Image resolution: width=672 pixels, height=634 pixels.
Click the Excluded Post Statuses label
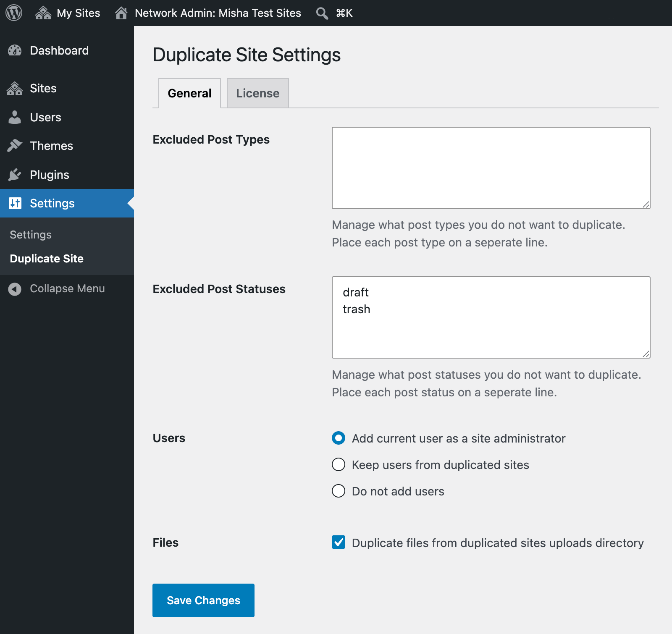point(219,289)
